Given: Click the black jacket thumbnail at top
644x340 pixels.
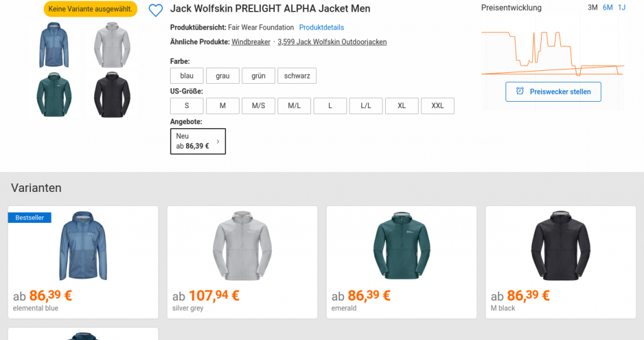Looking at the screenshot, I should [x=112, y=95].
